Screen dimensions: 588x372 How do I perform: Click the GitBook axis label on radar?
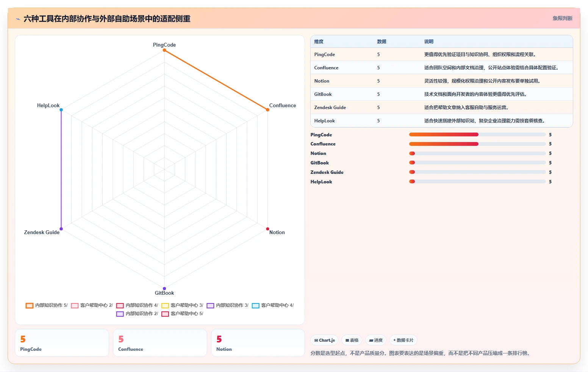point(164,293)
